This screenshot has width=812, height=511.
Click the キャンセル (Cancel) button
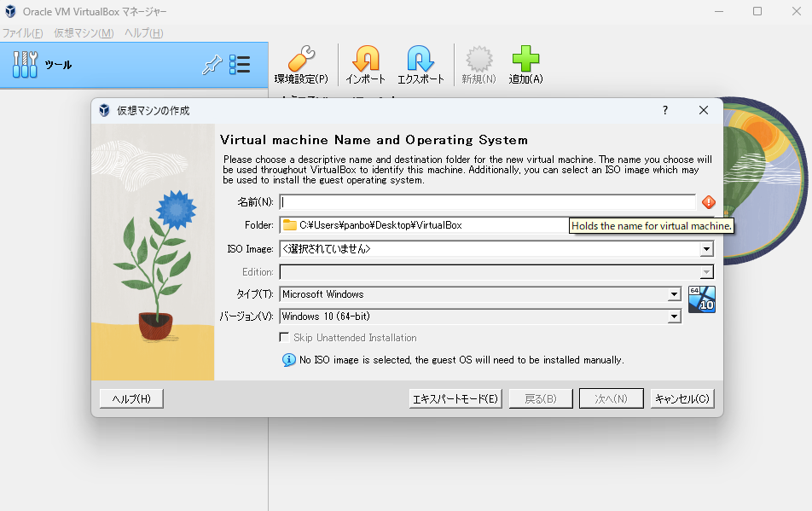coord(681,398)
